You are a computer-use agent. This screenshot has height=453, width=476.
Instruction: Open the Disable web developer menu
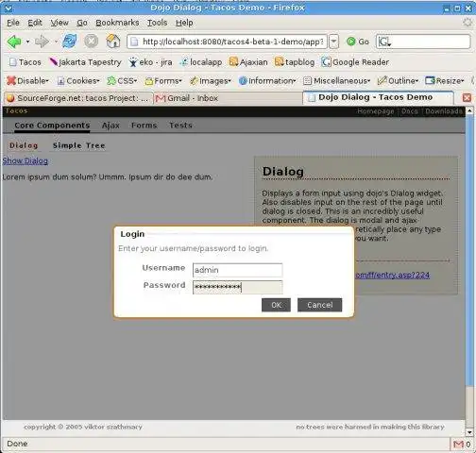coord(27,81)
